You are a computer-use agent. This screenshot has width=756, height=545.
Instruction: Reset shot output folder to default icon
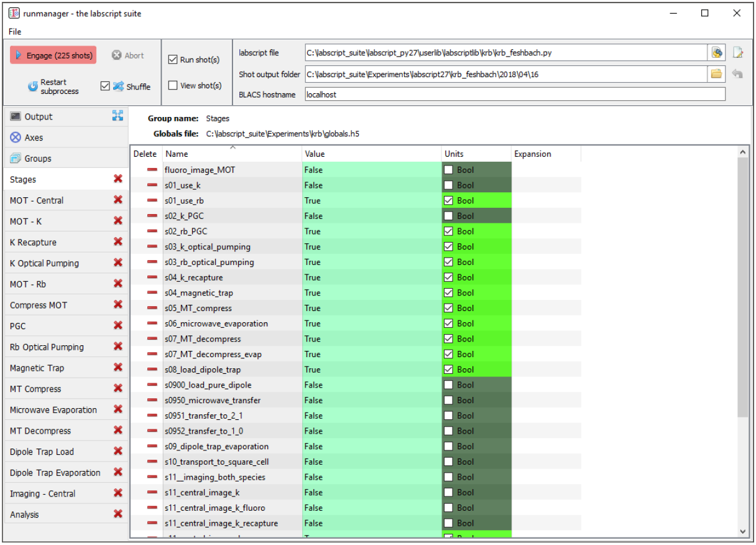coord(737,74)
